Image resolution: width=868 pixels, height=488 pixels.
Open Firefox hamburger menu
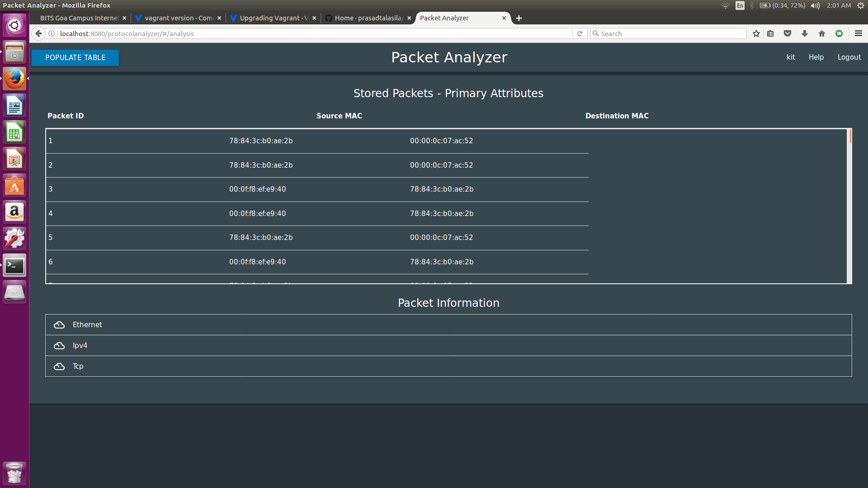click(858, 33)
